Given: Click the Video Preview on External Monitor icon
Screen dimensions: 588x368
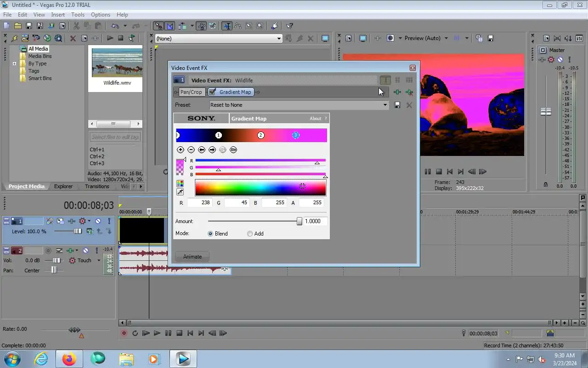Looking at the screenshot, I should pyautogui.click(x=363, y=38).
